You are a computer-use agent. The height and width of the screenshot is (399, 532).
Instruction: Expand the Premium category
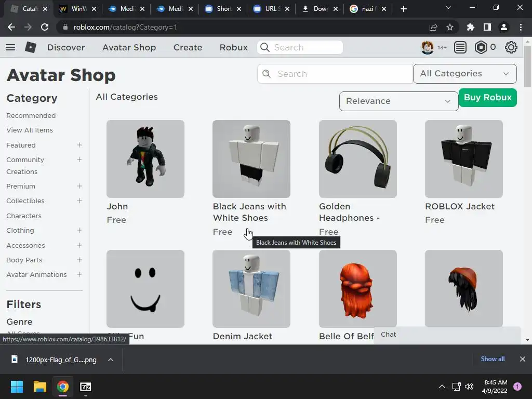79,186
